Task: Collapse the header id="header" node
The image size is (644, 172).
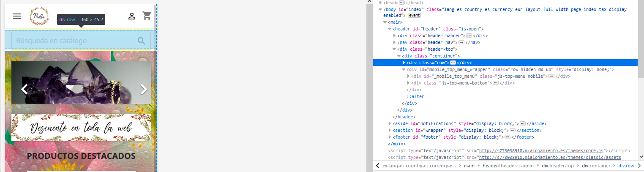Action: pos(390,29)
